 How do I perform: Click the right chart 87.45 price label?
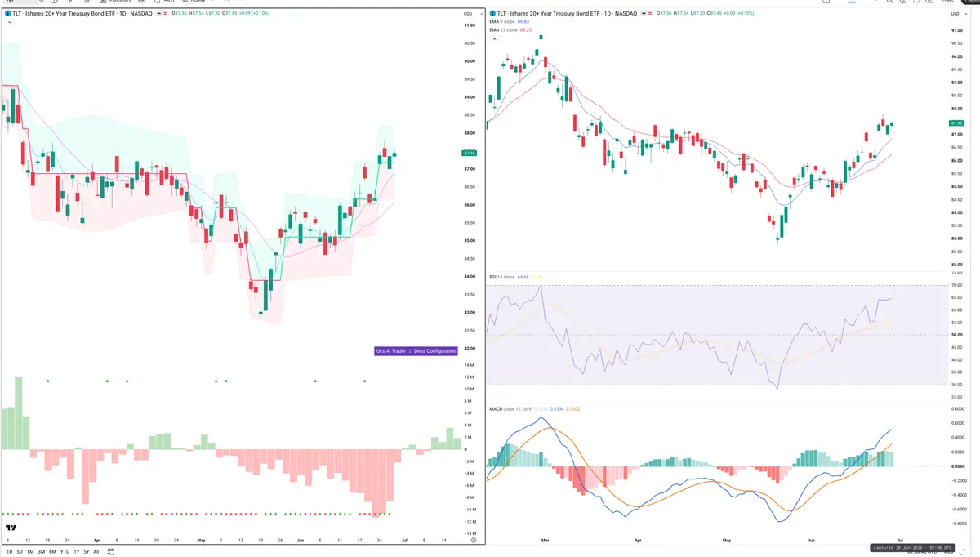pyautogui.click(x=958, y=123)
